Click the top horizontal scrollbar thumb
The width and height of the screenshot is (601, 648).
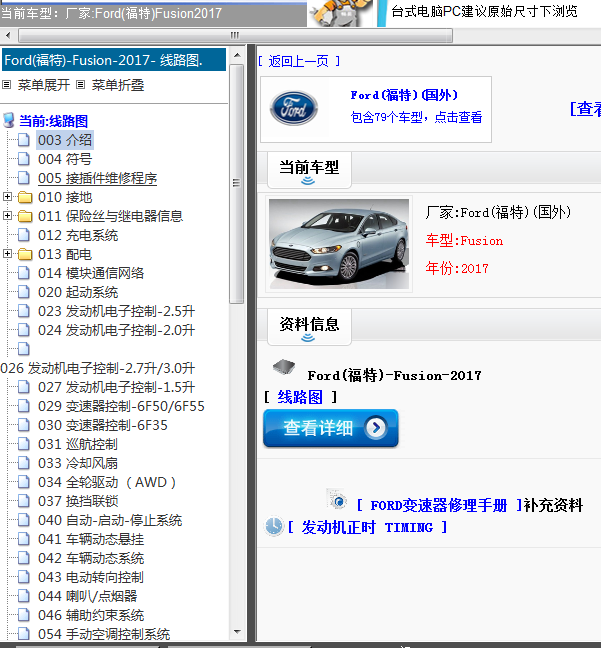(x=236, y=35)
